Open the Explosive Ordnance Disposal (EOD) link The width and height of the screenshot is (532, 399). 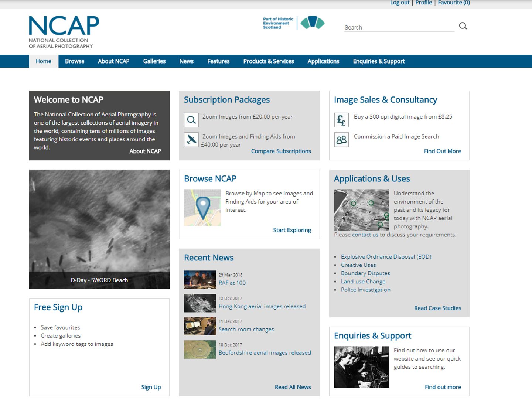385,256
